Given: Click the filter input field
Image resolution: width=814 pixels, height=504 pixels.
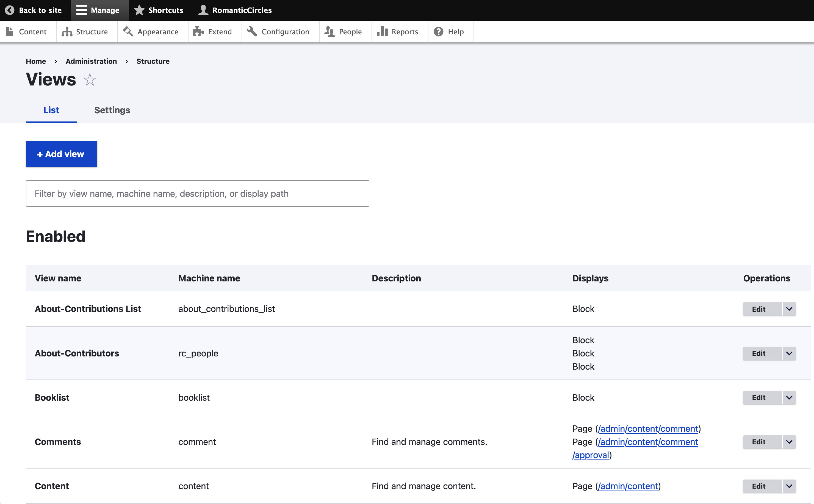Looking at the screenshot, I should (197, 193).
